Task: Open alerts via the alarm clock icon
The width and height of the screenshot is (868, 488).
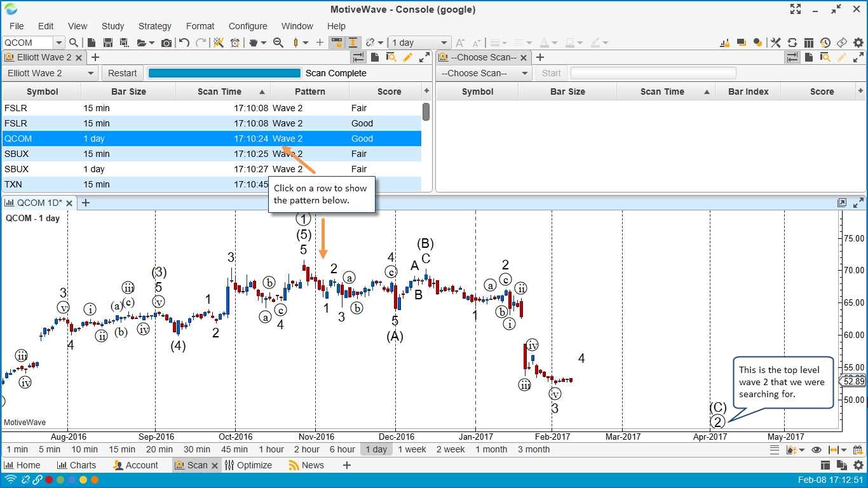Action: point(235,43)
